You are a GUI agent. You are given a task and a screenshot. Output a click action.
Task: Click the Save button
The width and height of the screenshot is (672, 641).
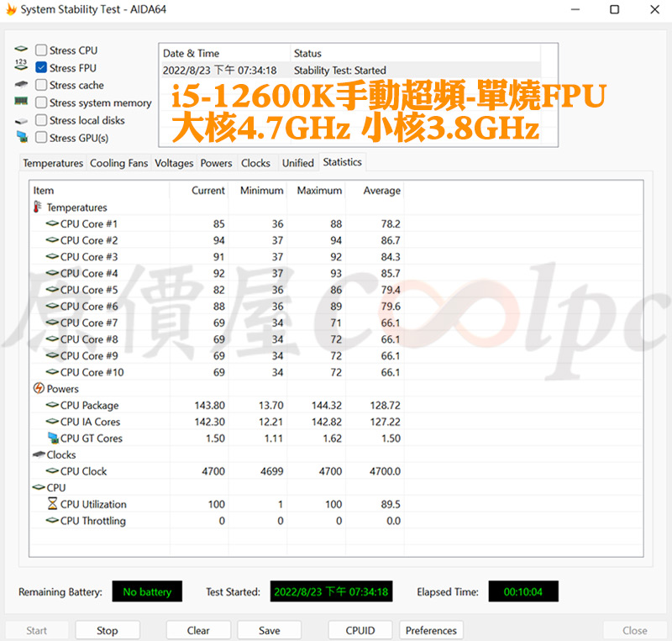pos(269,630)
